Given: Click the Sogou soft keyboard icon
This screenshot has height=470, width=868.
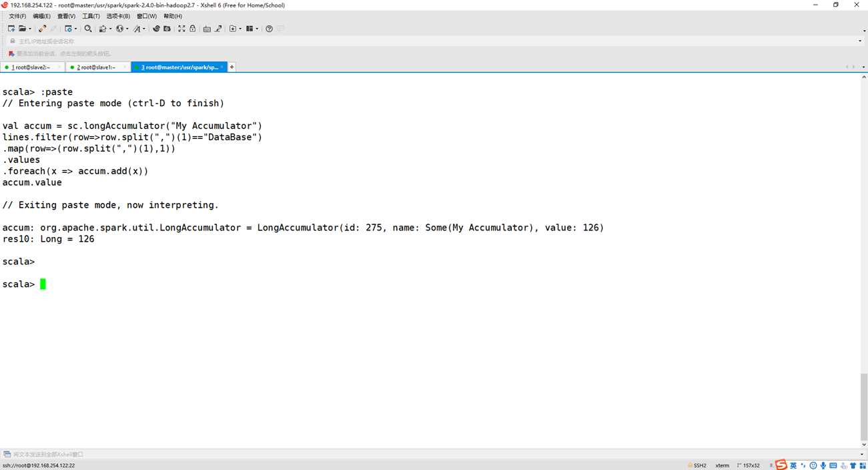Looking at the screenshot, I should pos(833,465).
